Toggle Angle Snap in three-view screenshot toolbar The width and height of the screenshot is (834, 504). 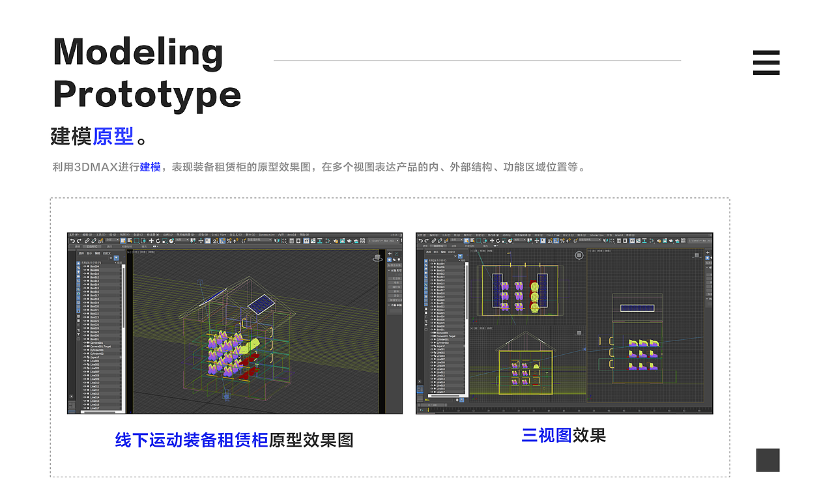pos(556,241)
